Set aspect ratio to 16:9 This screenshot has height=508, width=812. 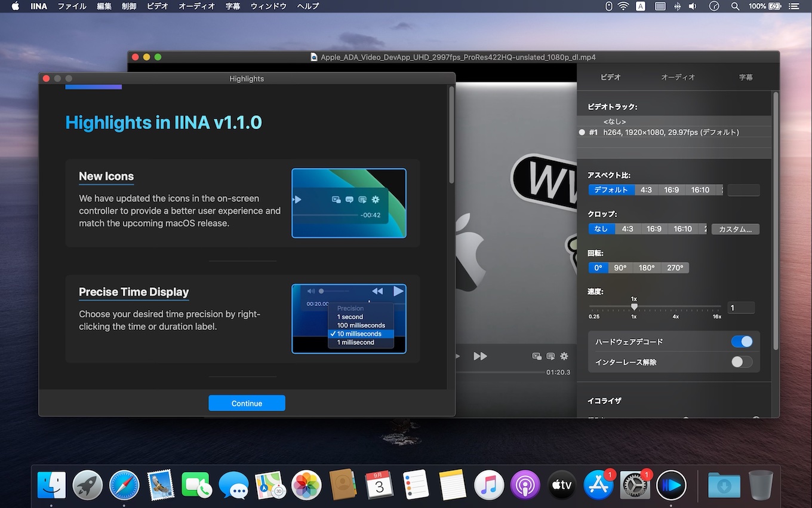coord(672,190)
